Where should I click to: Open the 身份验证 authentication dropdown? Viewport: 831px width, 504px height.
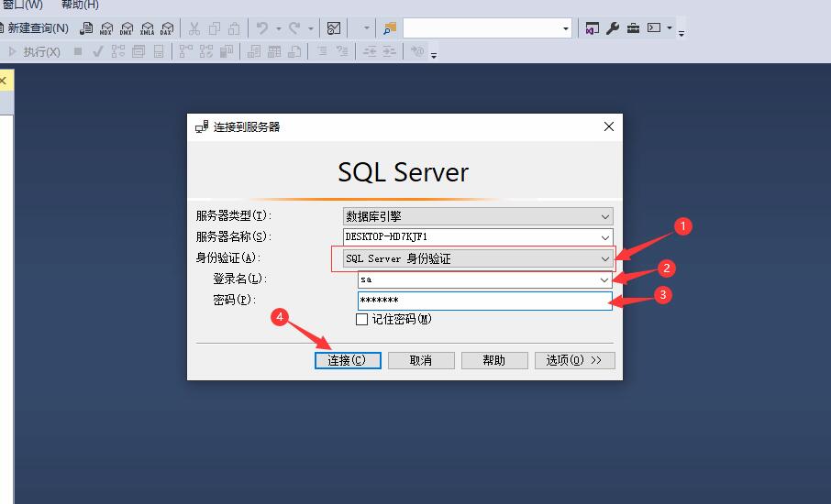click(478, 258)
